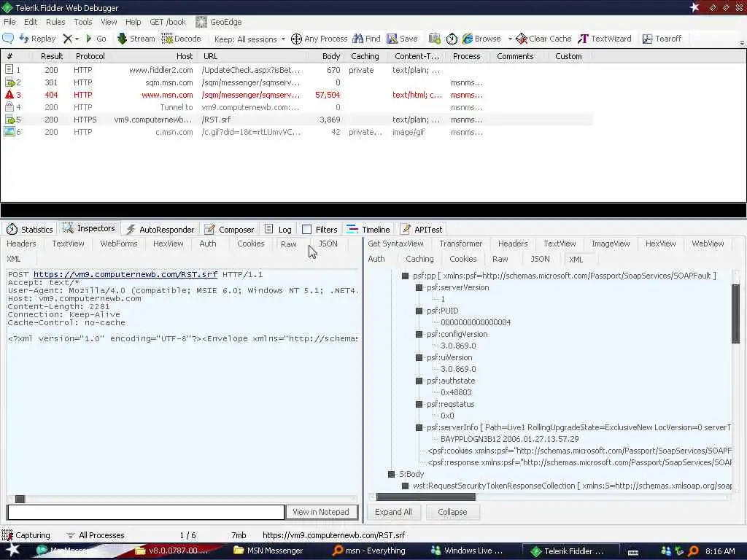
Task: Click the vm9.computernewb.com/RST.srf link
Action: click(125, 275)
